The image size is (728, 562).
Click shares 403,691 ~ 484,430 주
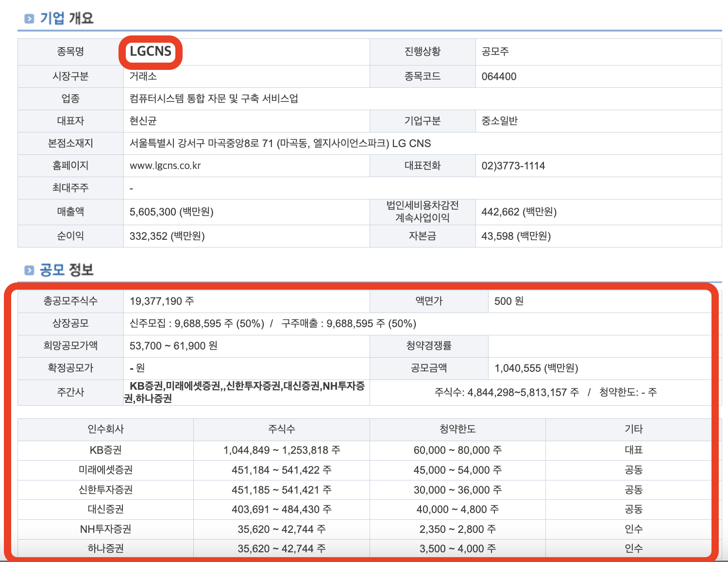click(x=282, y=509)
